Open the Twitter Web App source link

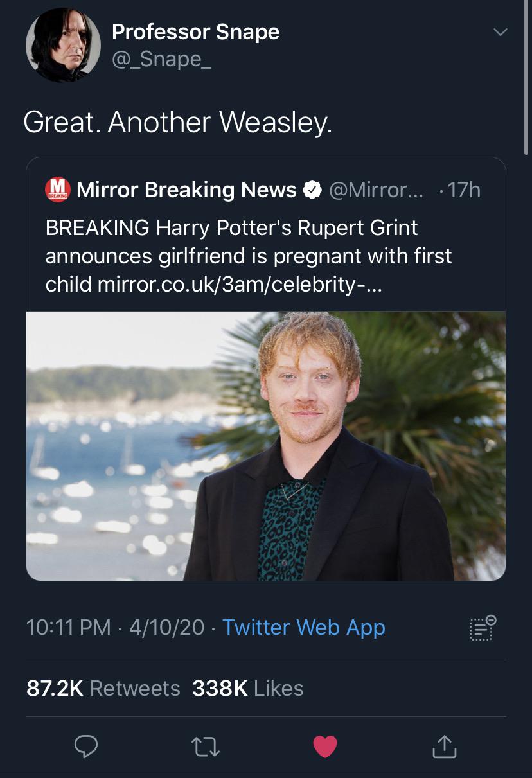[x=303, y=628]
